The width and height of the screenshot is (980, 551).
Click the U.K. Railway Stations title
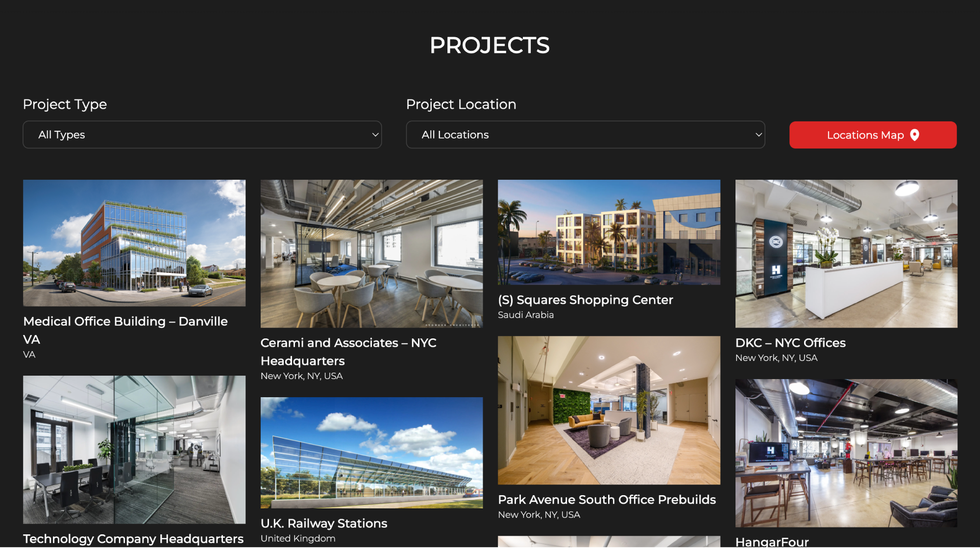(323, 524)
